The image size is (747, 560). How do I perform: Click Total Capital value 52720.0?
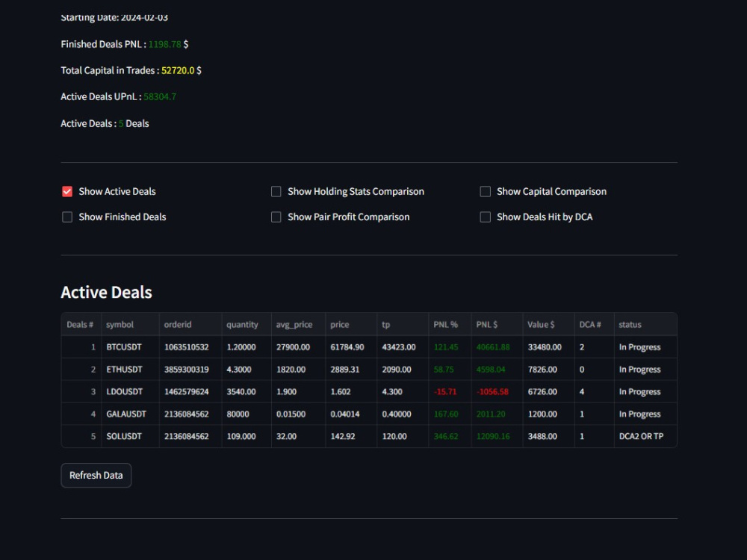(178, 70)
